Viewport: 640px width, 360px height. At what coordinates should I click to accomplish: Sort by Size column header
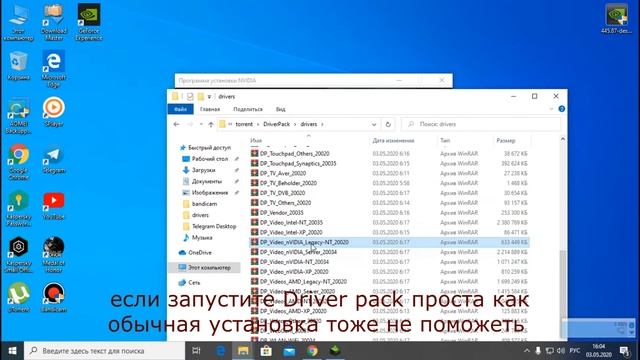pyautogui.click(x=506, y=140)
